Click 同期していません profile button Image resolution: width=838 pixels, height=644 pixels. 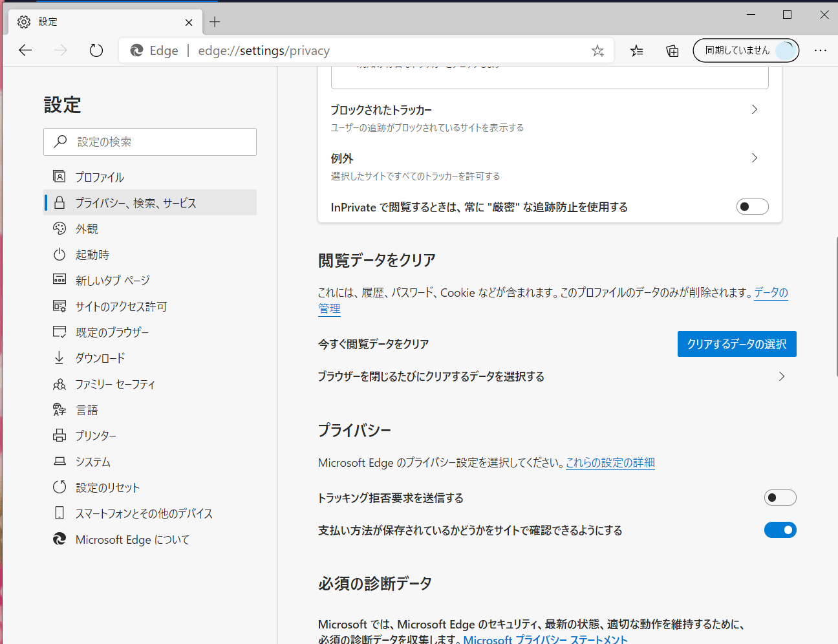[746, 50]
